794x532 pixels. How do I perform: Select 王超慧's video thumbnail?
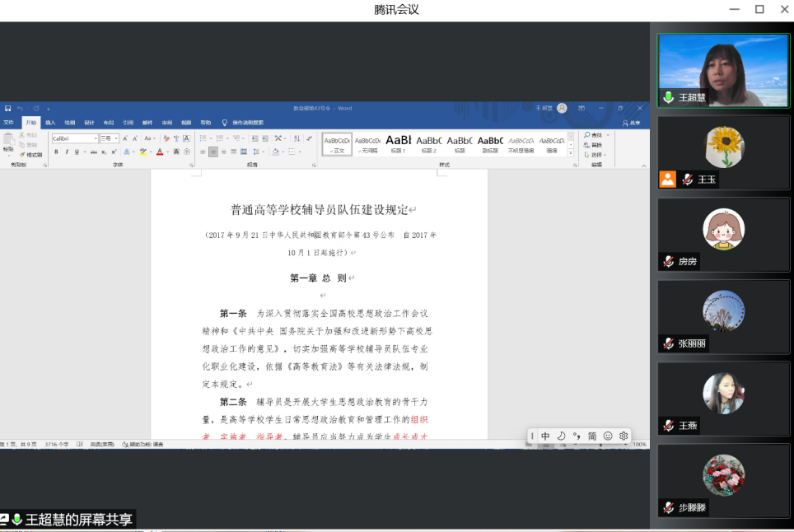coord(722,70)
